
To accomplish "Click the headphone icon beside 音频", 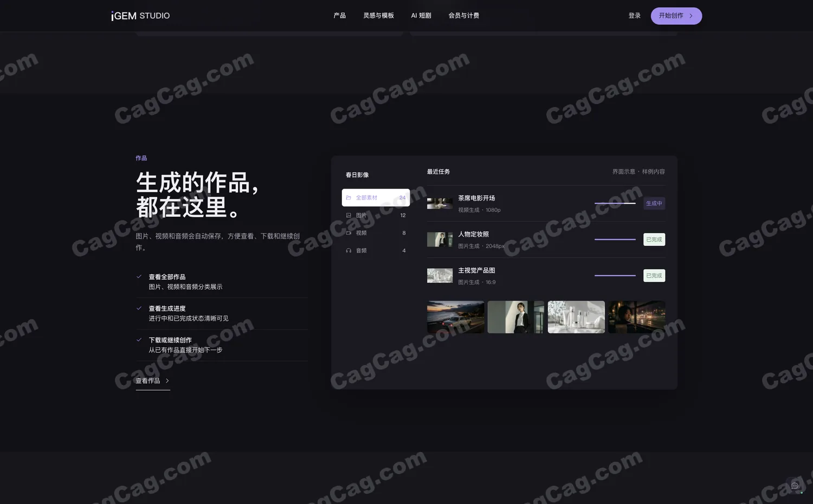I will tap(349, 250).
